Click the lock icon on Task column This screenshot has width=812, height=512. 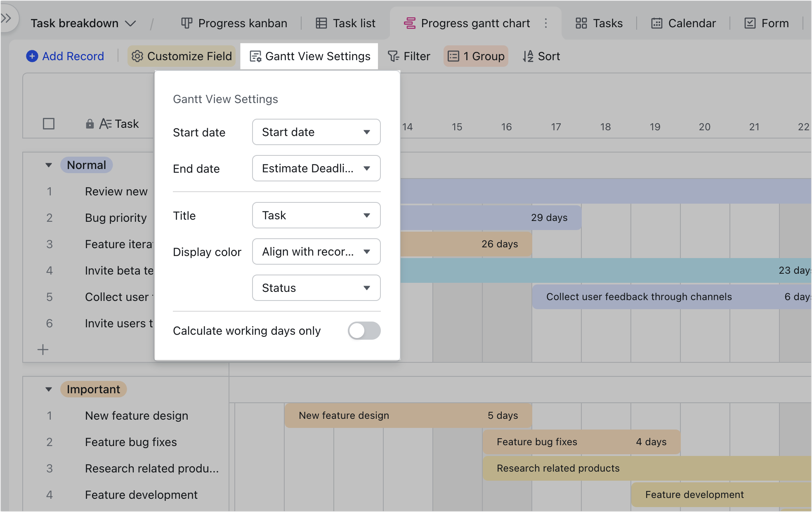point(90,124)
